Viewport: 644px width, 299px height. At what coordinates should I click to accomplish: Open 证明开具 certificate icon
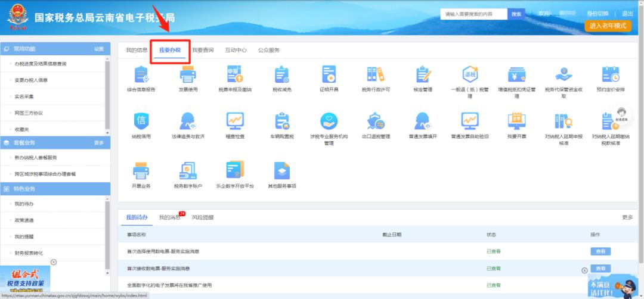[x=329, y=74]
